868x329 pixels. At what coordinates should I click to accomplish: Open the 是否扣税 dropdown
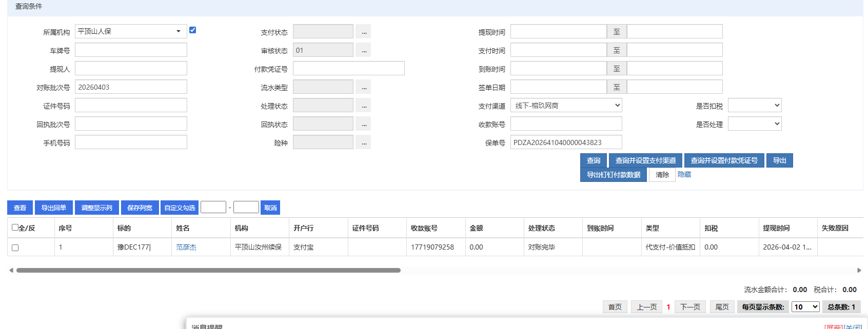point(754,106)
